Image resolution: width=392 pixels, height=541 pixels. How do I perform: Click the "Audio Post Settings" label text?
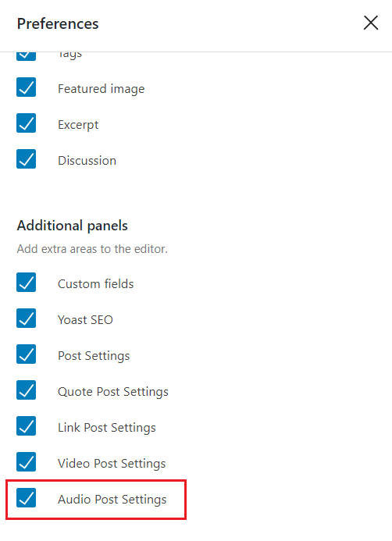(x=112, y=500)
